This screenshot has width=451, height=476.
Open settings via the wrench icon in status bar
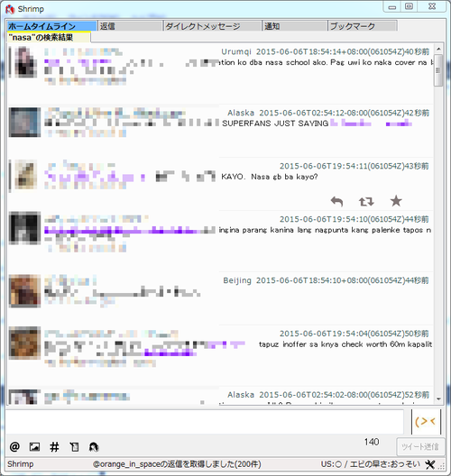429,464
